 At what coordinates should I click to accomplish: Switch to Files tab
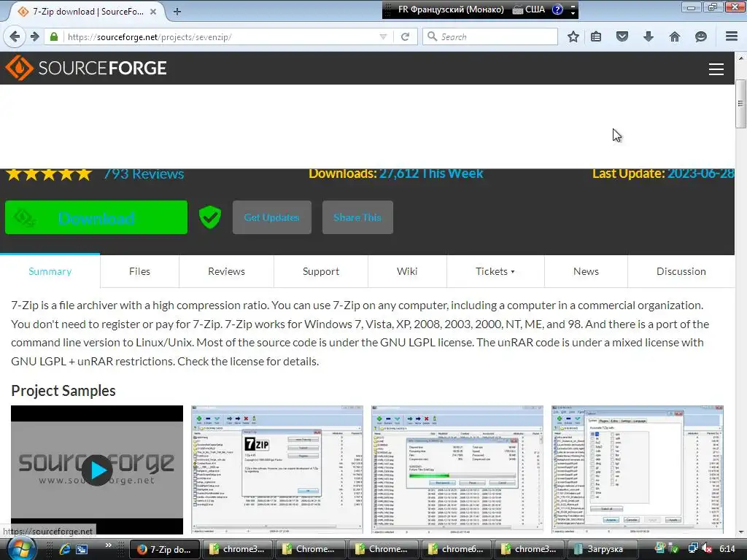pyautogui.click(x=139, y=271)
